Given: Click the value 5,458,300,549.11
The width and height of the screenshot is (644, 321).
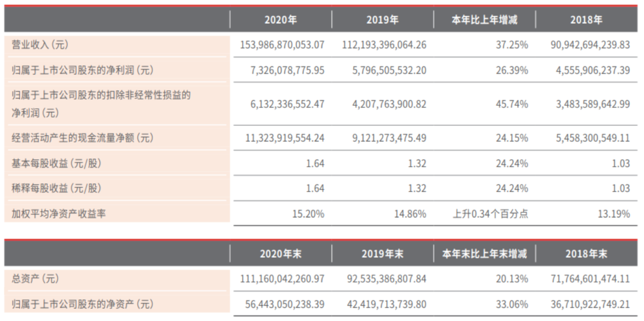Looking at the screenshot, I should click(x=592, y=138).
